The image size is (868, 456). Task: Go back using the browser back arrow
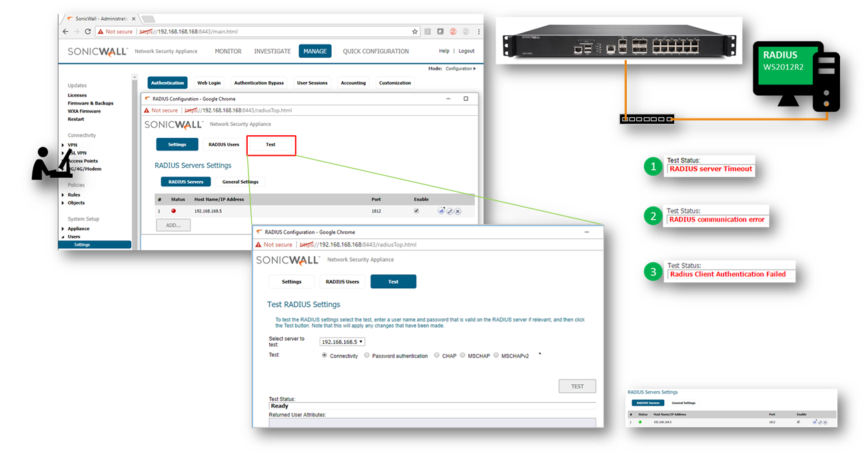[x=65, y=31]
